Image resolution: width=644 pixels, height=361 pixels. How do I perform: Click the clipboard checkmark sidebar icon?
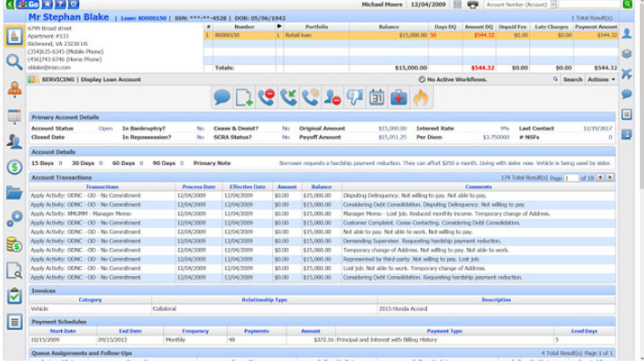(14, 296)
